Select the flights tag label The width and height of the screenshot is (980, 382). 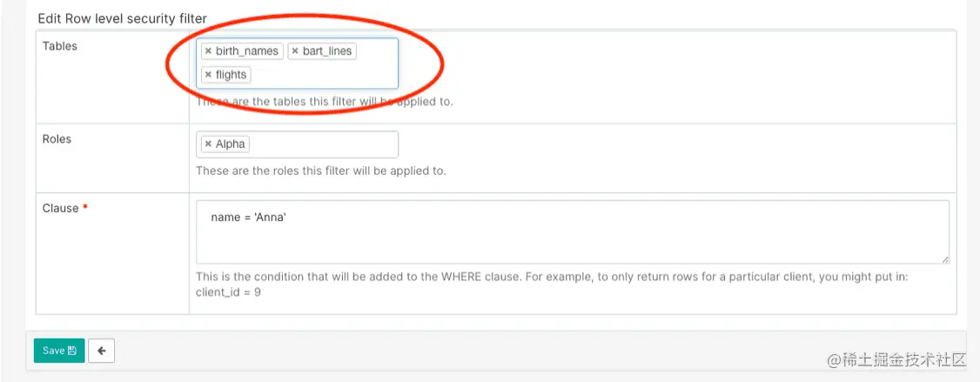[x=232, y=75]
